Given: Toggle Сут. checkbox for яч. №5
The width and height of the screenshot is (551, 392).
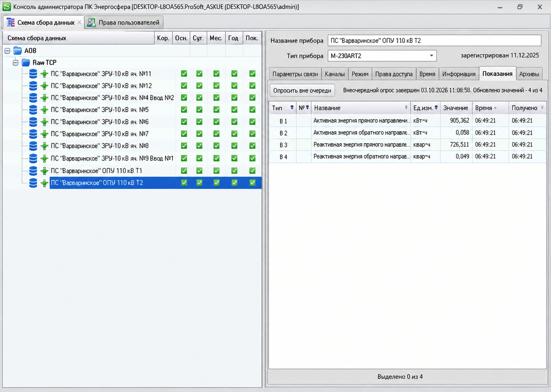Looking at the screenshot, I should point(199,110).
